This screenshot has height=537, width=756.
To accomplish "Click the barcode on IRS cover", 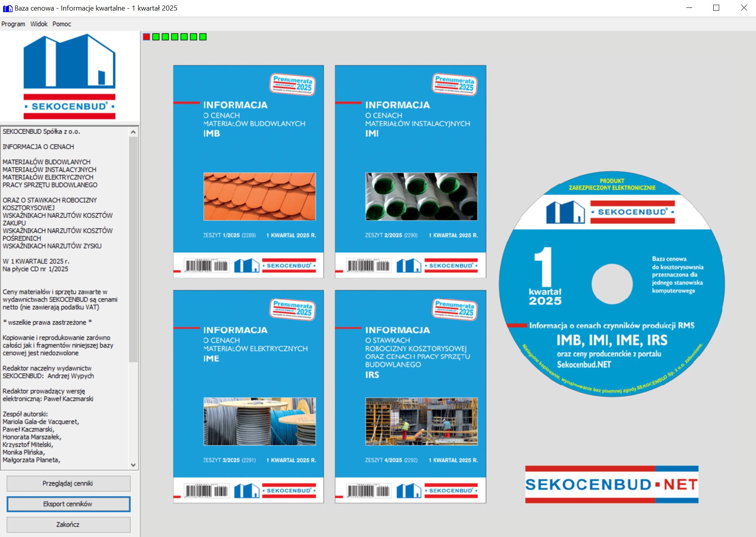I will [x=368, y=490].
